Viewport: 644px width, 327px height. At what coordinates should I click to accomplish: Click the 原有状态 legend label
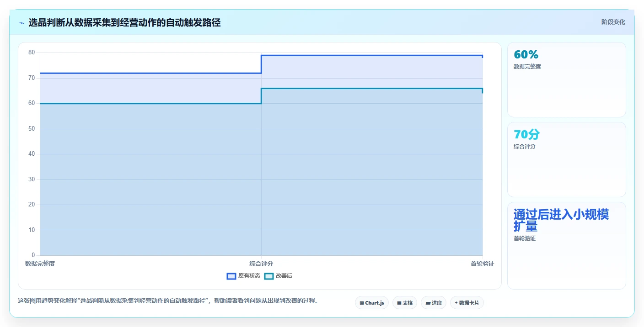click(x=249, y=276)
